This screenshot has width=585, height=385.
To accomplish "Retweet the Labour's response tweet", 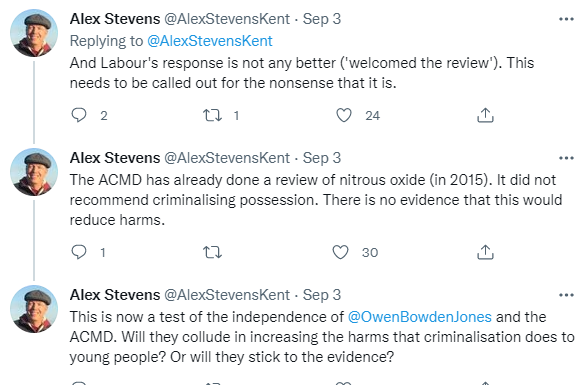I will (x=212, y=115).
